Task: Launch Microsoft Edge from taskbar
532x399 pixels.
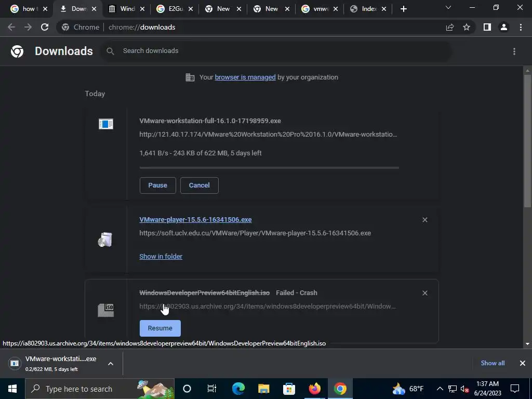Action: click(238, 389)
